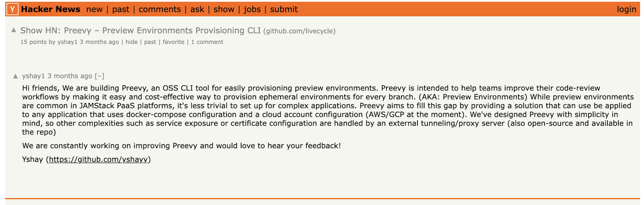This screenshot has height=205, width=644.
Task: Open the 'past' navigation item in header
Action: (121, 10)
